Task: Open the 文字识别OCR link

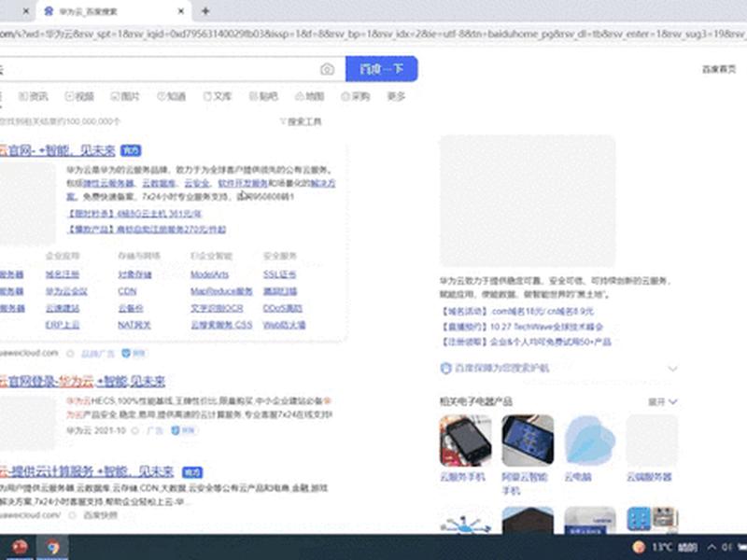Action: tap(217, 309)
